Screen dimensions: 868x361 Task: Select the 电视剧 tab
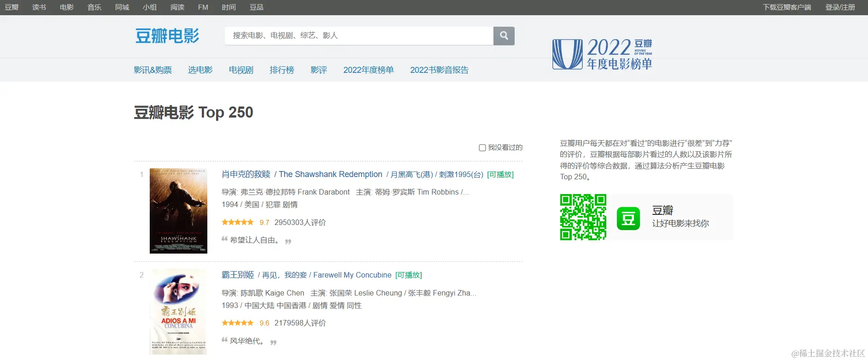pos(241,70)
